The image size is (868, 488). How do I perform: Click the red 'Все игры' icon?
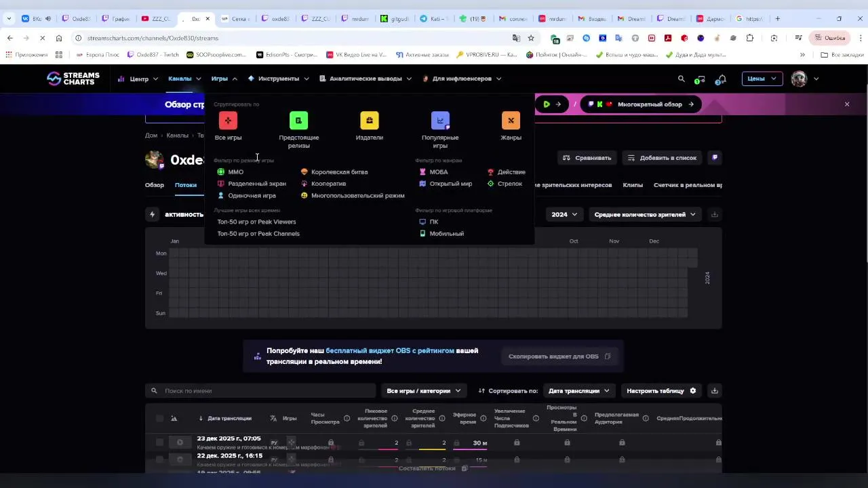228,121
